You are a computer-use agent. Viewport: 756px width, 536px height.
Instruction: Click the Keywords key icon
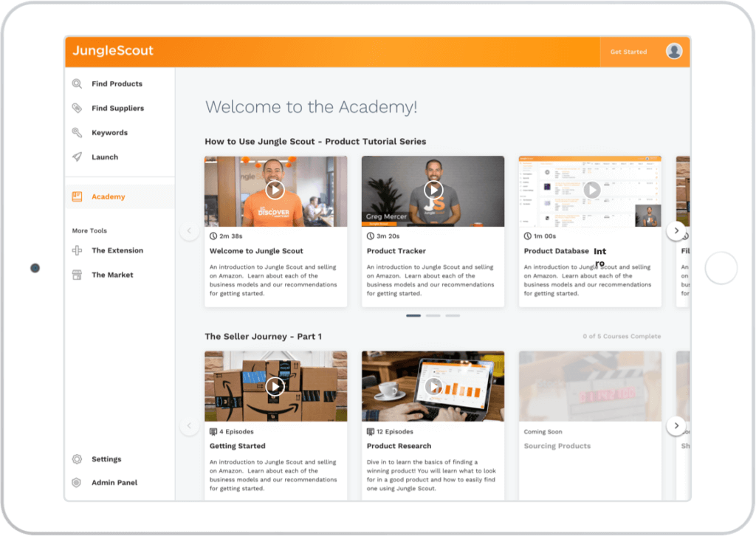tap(77, 133)
